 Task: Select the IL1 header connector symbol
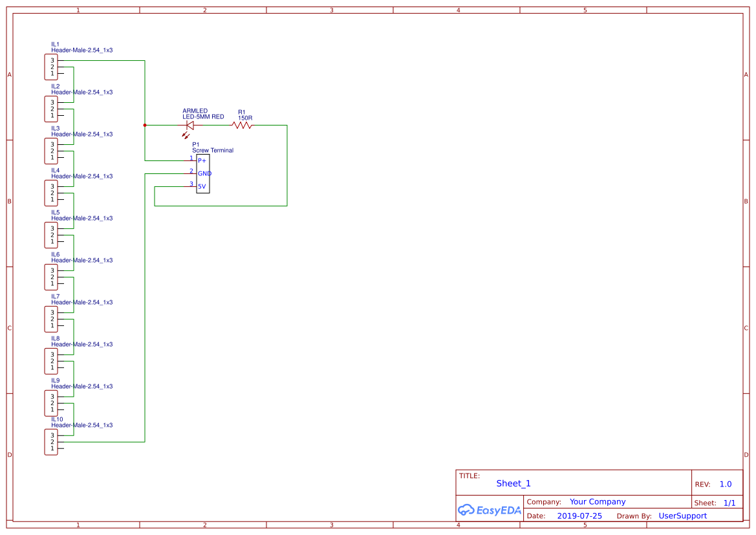pos(51,67)
